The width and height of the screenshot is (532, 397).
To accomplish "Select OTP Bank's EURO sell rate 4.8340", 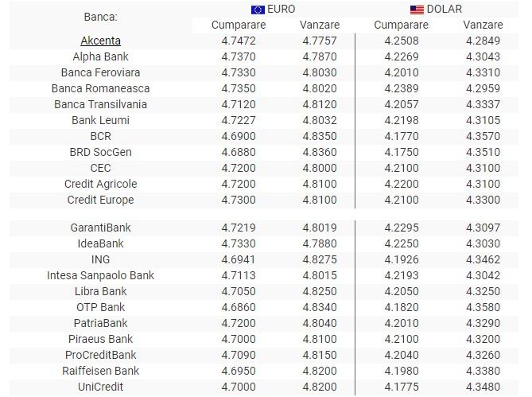I will [x=320, y=307].
